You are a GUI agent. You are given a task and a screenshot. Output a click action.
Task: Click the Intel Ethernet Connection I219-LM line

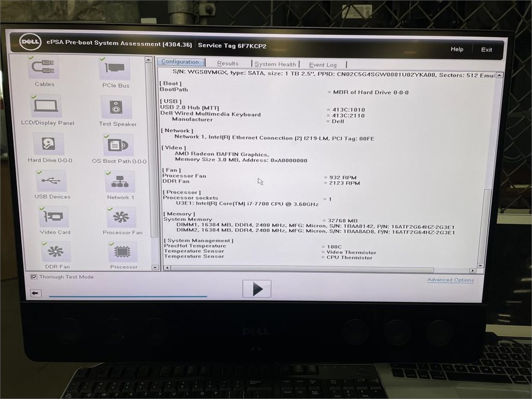(x=274, y=137)
